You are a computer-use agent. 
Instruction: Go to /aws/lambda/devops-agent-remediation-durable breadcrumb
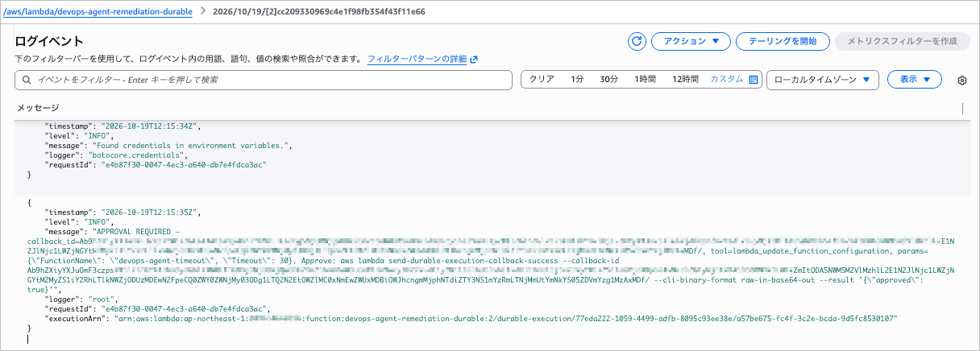[x=97, y=13]
